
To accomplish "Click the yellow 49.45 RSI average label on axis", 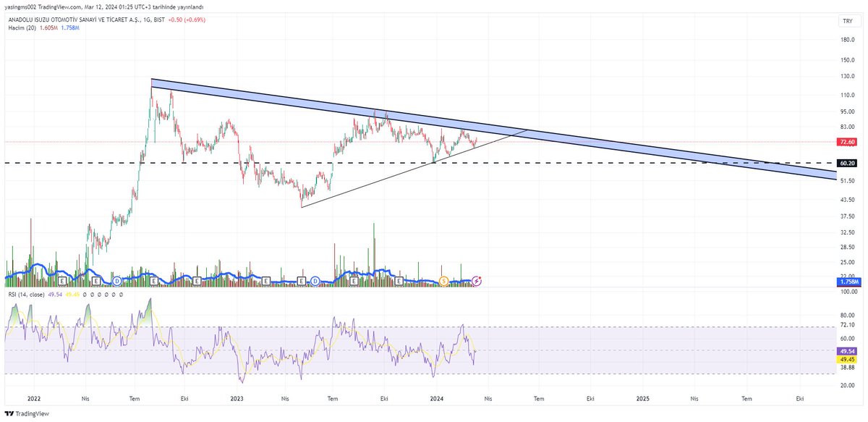I will 846,359.
